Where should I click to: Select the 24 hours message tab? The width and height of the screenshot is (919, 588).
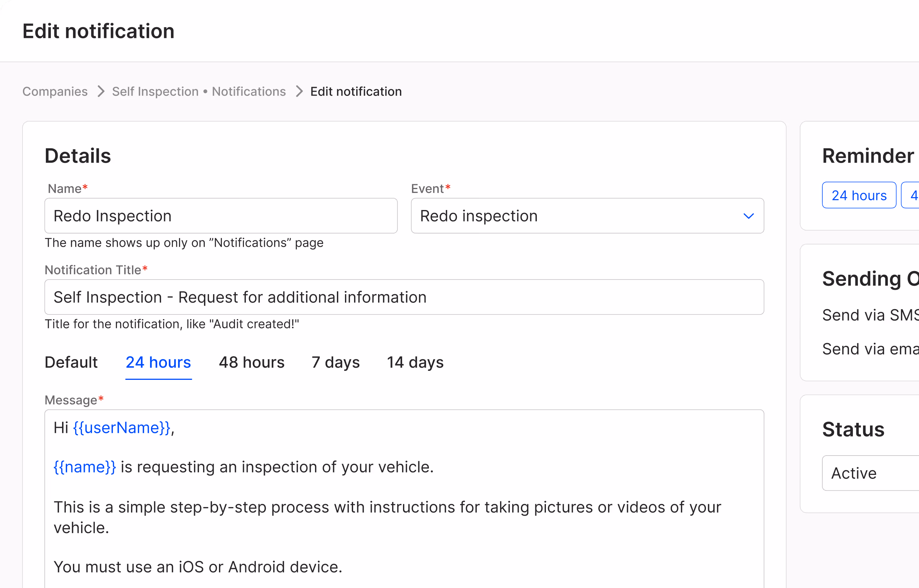click(158, 362)
